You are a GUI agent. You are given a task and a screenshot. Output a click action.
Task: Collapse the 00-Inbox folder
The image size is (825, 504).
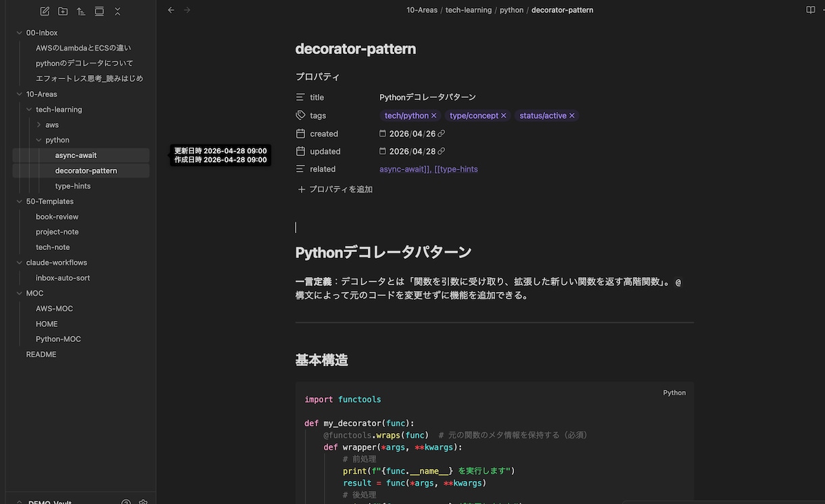[20, 32]
